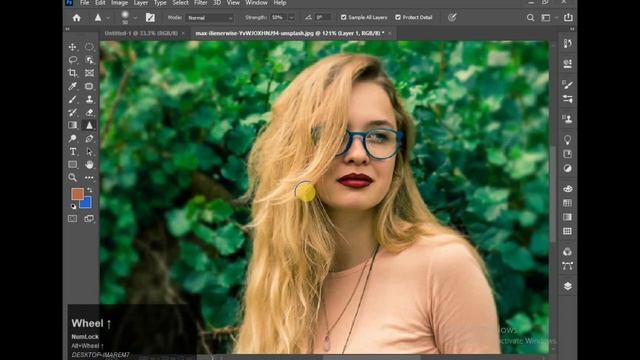Select the Horizontal Type tool
This screenshot has height=360, width=640.
pos(73,152)
